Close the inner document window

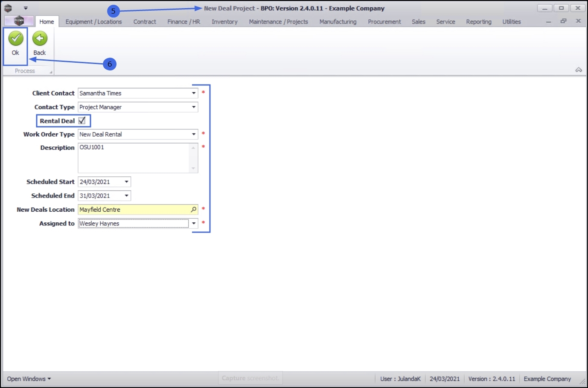click(578, 21)
